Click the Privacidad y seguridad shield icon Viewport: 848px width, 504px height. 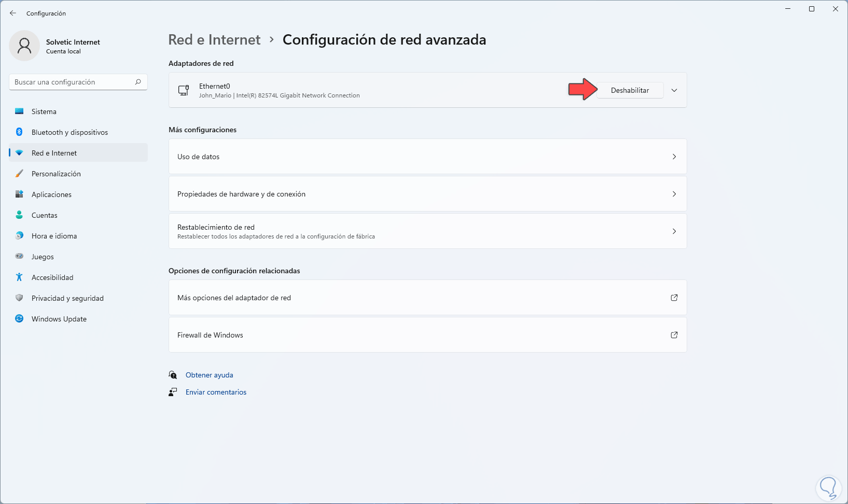point(19,298)
